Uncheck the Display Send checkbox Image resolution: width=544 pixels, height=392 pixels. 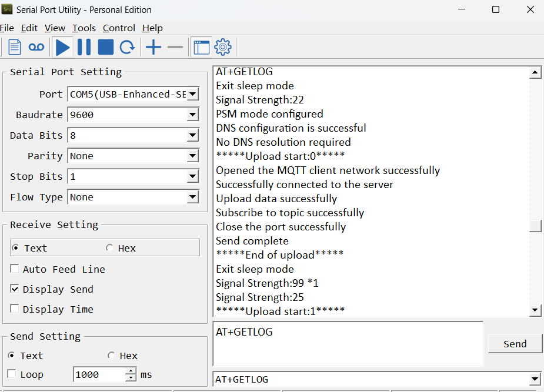[15, 289]
